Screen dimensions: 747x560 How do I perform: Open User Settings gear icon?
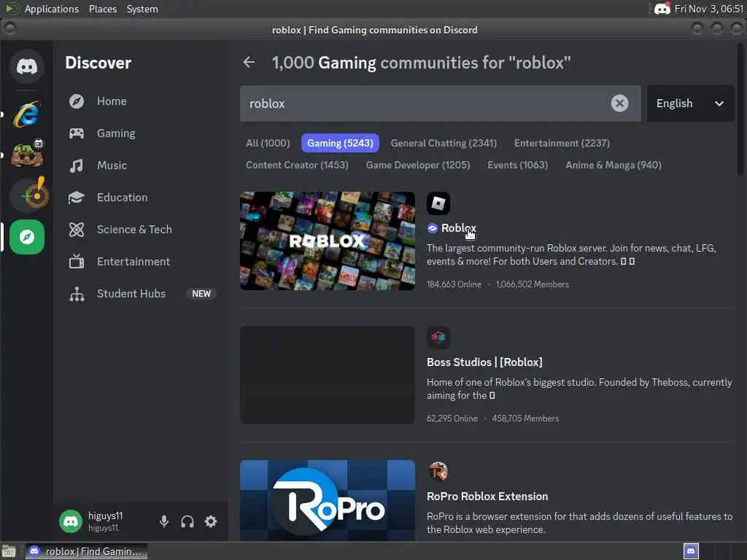tap(211, 521)
